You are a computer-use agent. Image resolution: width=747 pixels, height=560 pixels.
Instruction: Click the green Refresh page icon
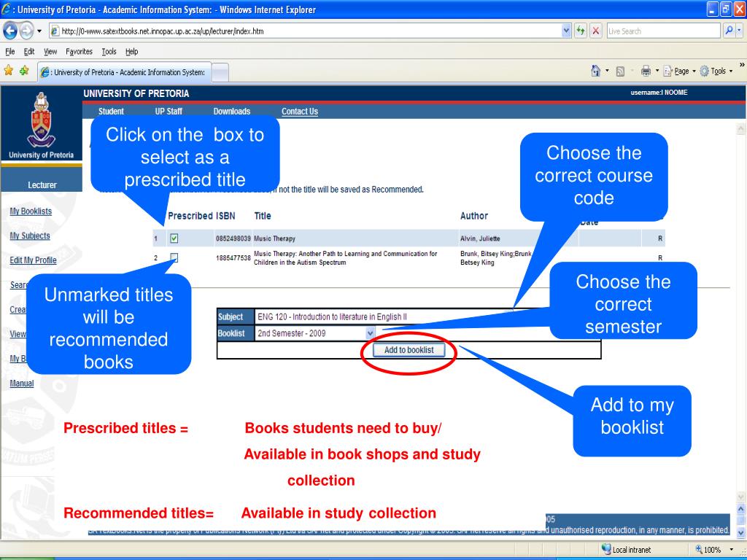(x=580, y=31)
